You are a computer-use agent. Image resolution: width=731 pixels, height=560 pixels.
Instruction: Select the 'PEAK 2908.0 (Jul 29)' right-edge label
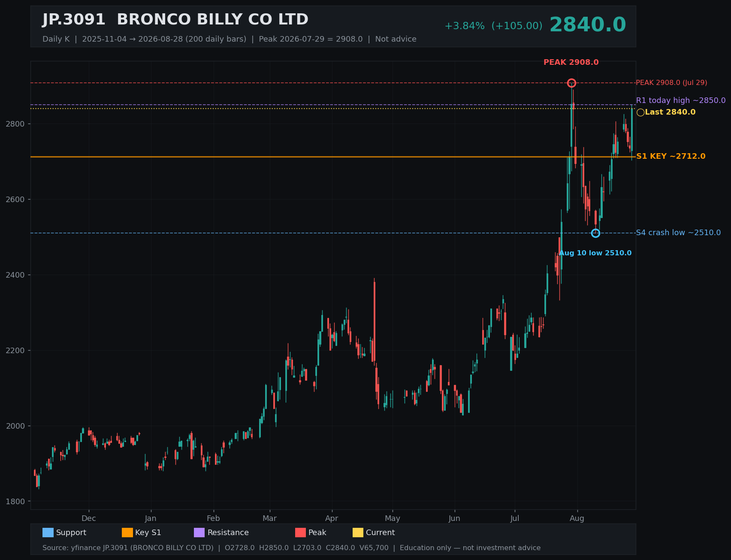[x=671, y=83]
